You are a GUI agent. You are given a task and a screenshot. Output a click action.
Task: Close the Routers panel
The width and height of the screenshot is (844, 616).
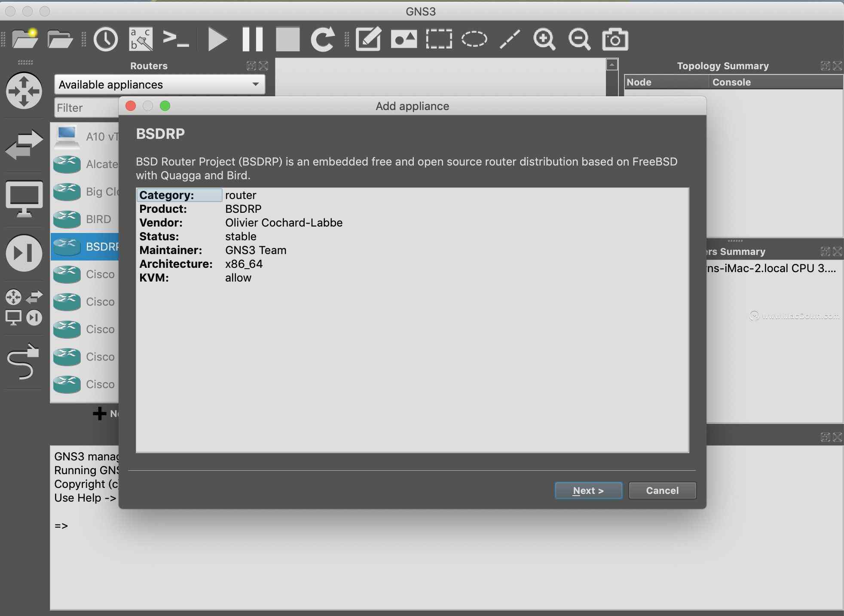click(x=263, y=66)
